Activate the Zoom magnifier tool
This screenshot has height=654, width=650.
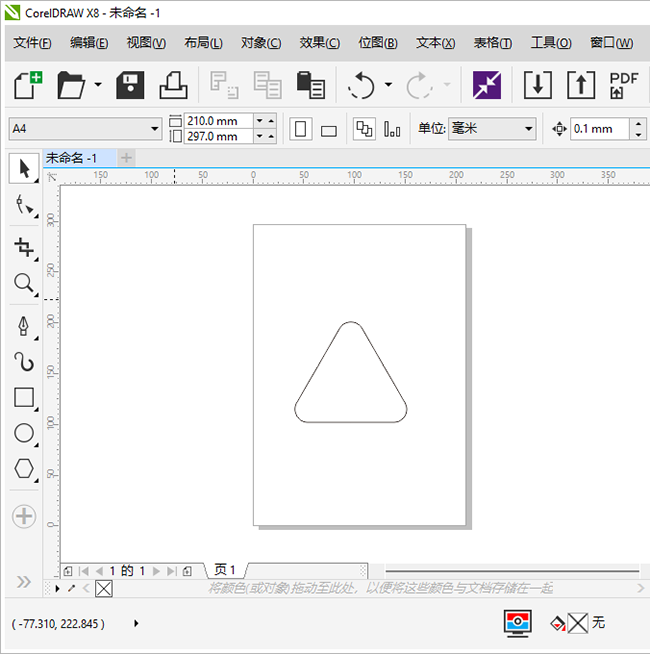pos(23,284)
